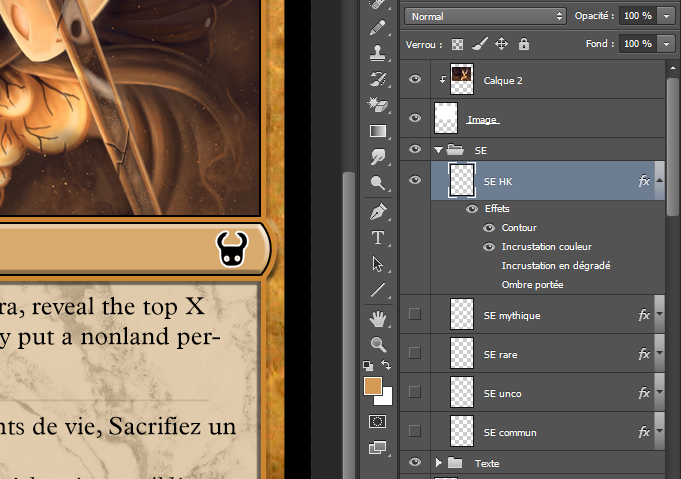
Task: Select the Zoom magnifier tool
Action: tap(378, 344)
